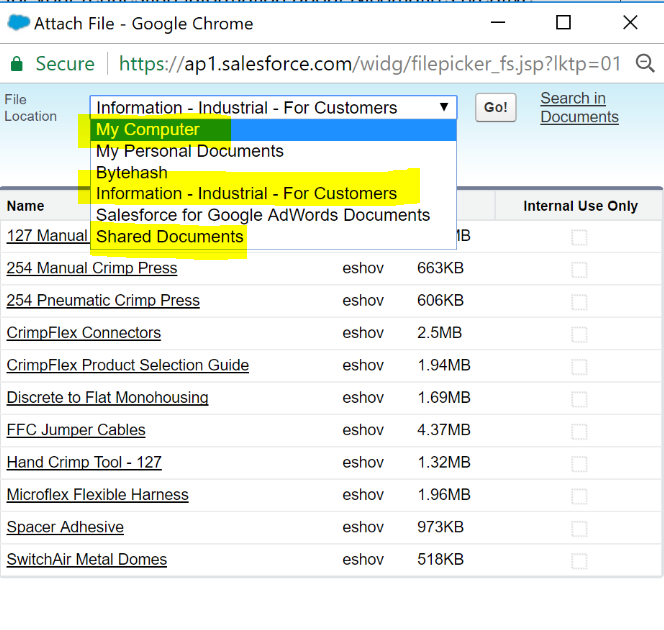The height and width of the screenshot is (630, 664).
Task: Maximize the Attach File window
Action: pyautogui.click(x=563, y=23)
